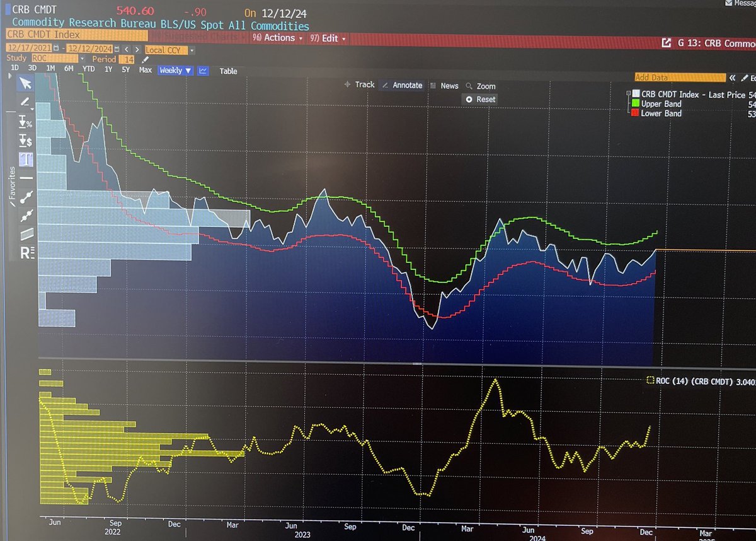Click the Upper Band green swatch
The image size is (756, 541).
coord(635,103)
